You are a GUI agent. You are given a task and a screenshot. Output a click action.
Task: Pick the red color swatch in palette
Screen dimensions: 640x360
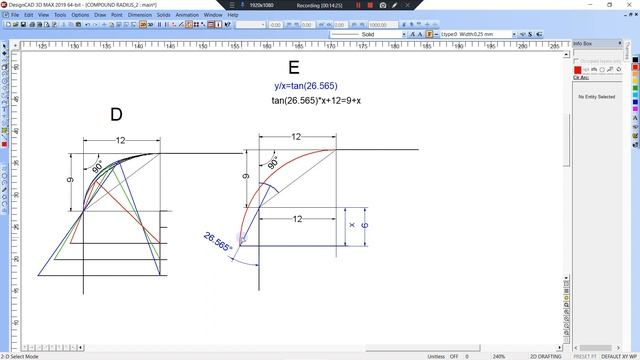[x=635, y=67]
